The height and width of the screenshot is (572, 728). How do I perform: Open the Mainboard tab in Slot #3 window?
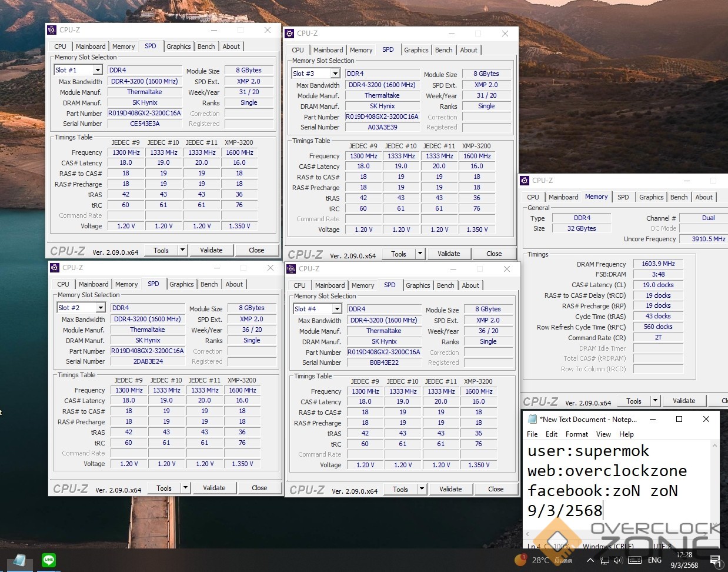pos(328,50)
